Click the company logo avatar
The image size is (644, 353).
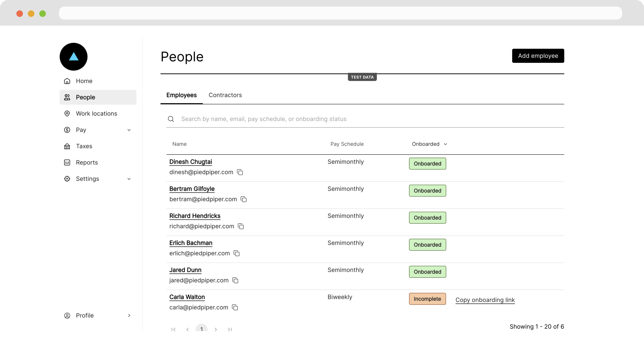click(74, 57)
